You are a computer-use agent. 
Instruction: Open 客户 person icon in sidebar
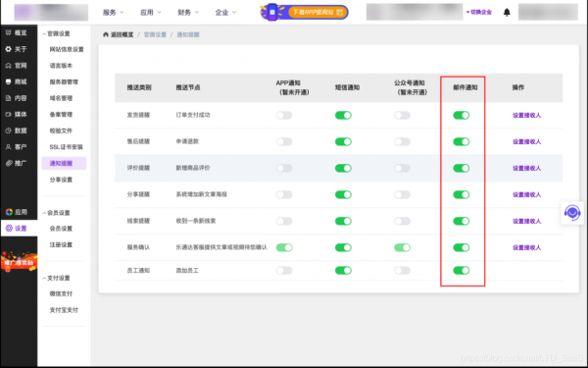(x=8, y=147)
